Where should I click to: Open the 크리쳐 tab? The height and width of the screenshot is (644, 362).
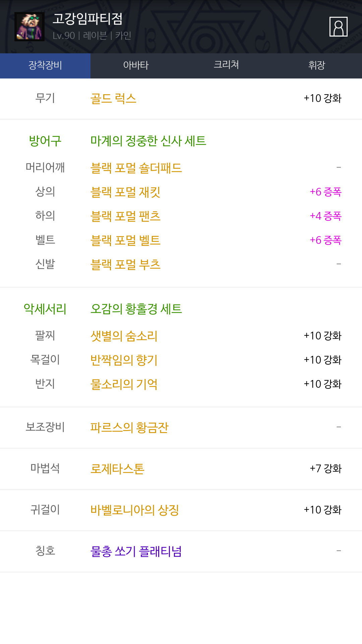tap(226, 65)
